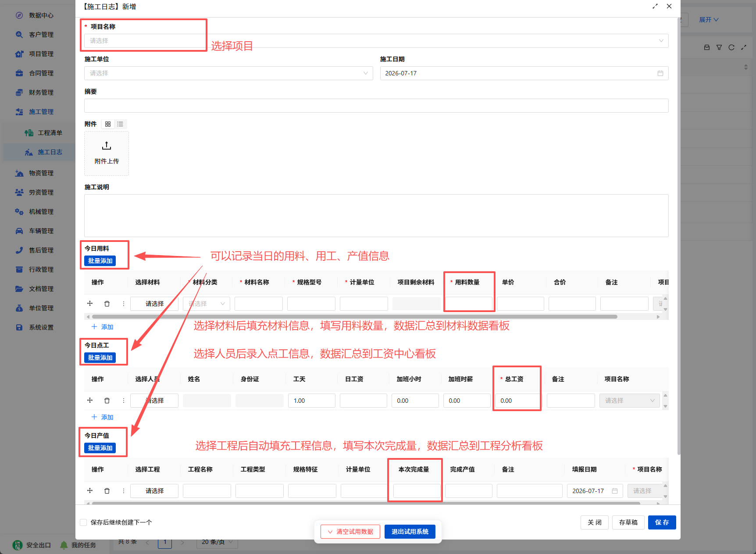Switch attachments to grid view icon
756x554 pixels.
108,124
